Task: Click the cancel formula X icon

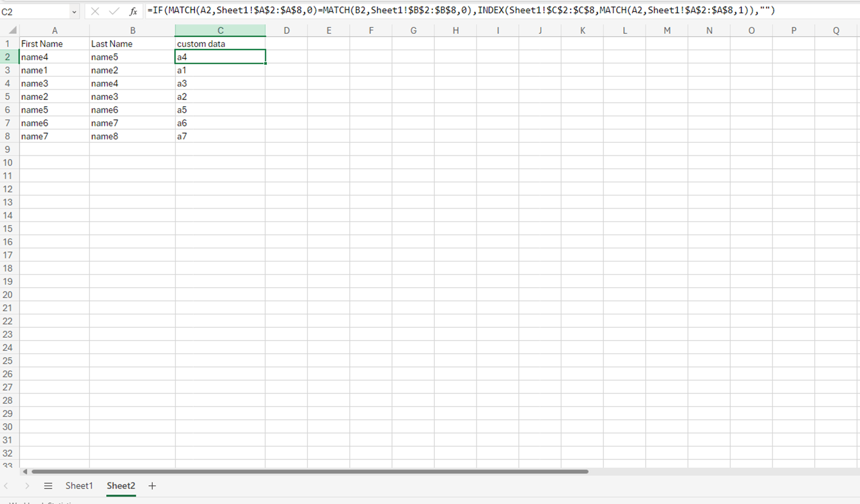Action: [x=95, y=11]
